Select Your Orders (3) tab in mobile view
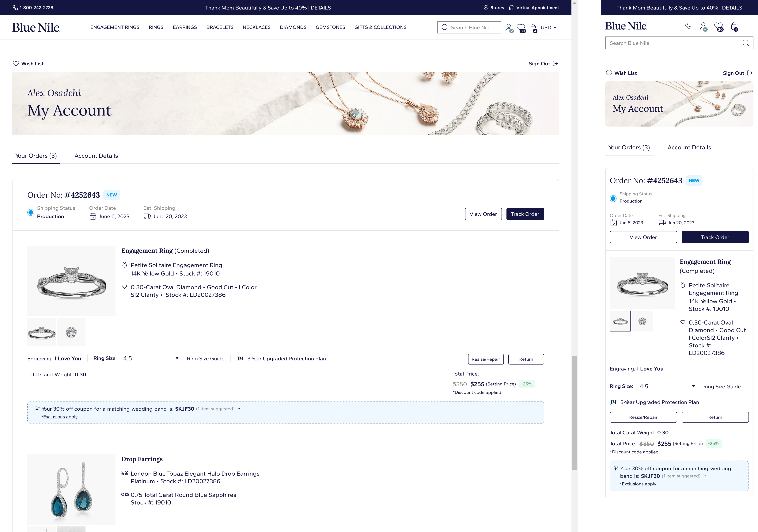 point(629,148)
